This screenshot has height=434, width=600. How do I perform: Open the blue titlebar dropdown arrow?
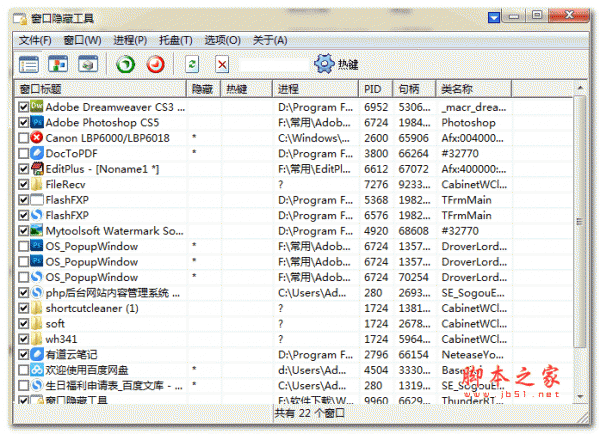pos(494,17)
